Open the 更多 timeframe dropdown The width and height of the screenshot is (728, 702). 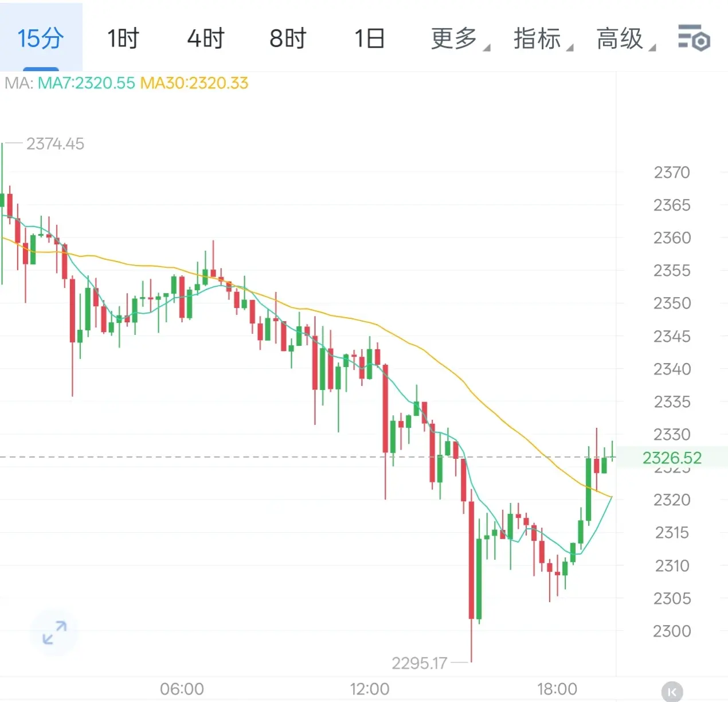click(460, 38)
